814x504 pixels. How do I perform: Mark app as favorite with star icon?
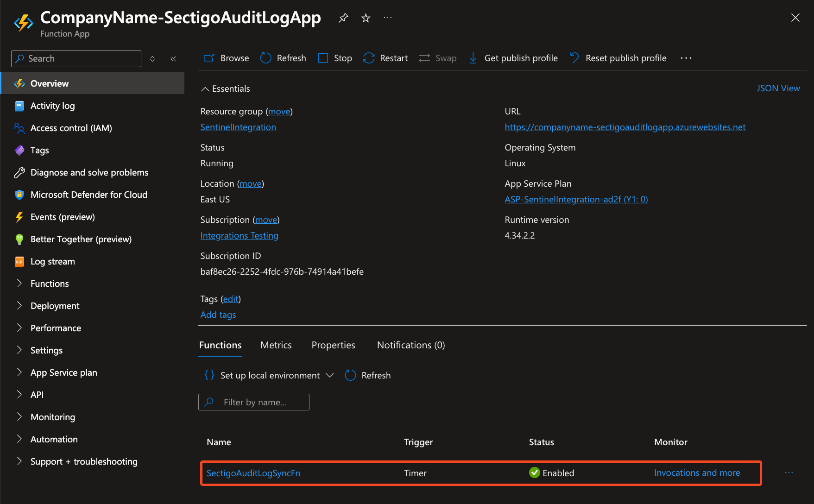pos(366,18)
